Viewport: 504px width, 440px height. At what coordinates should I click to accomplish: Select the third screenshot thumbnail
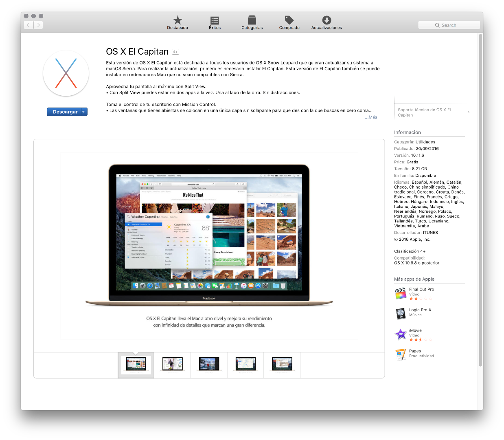(209, 365)
